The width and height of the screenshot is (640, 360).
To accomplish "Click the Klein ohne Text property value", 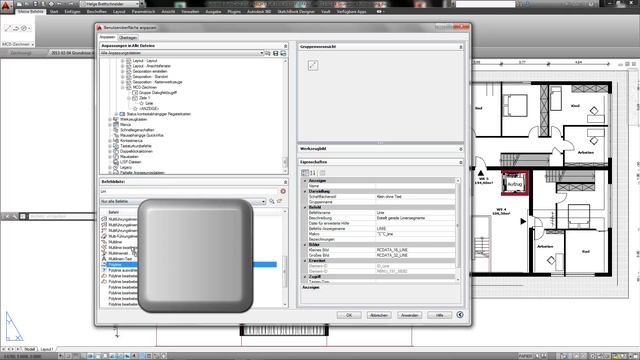I will coord(389,197).
